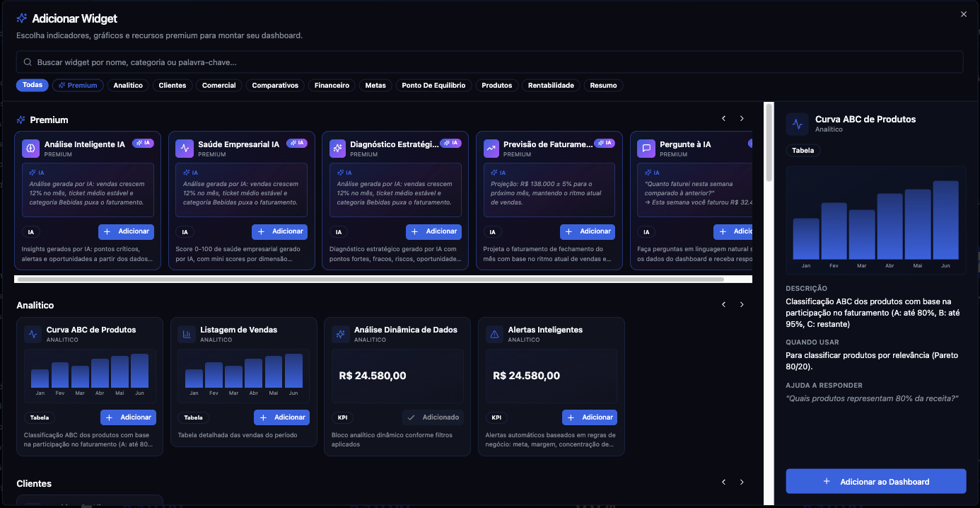
Task: Click the Curva ABC de Produtos chart thumbnail
Action: tap(90, 376)
